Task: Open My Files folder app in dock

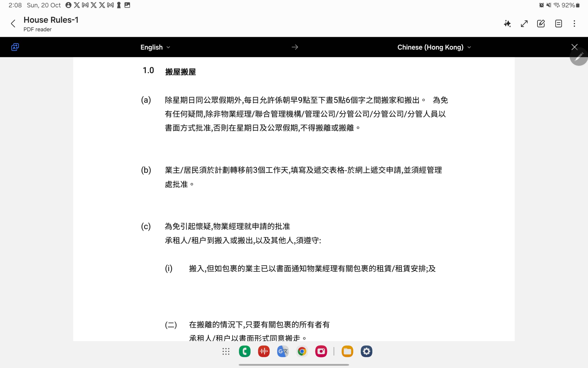Action: pos(347,351)
